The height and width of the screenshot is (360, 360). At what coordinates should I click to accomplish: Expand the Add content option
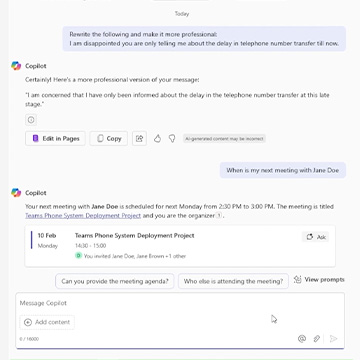47,322
